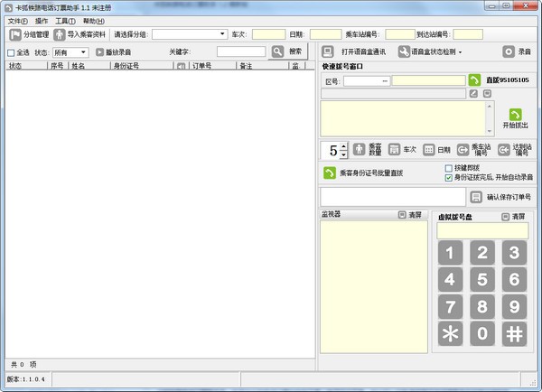542x392 pixels.
Task: Focus the 到达站编号 input field
Action: 468,34
